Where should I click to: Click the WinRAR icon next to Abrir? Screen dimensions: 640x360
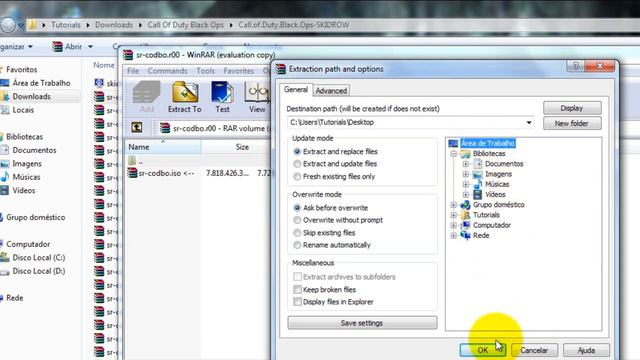58,47
